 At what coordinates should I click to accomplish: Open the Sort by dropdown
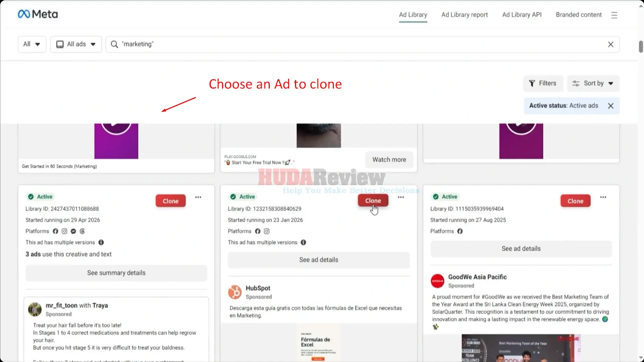[x=593, y=83]
